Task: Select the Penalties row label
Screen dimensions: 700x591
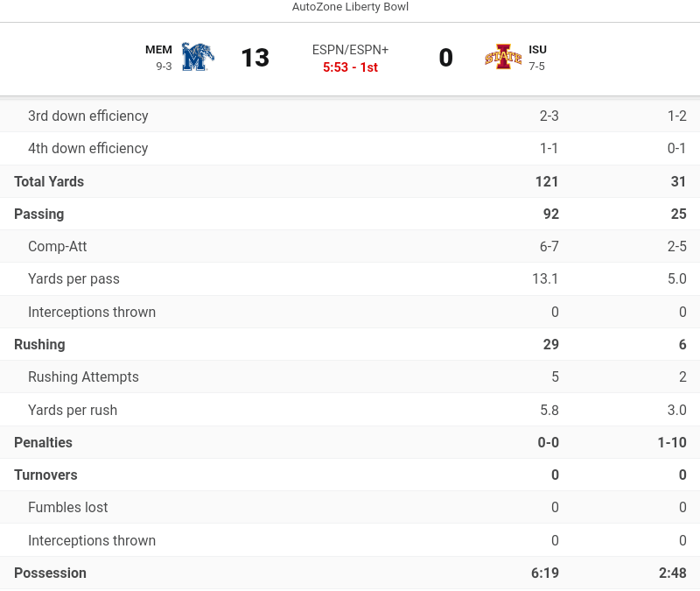Action: (x=43, y=442)
